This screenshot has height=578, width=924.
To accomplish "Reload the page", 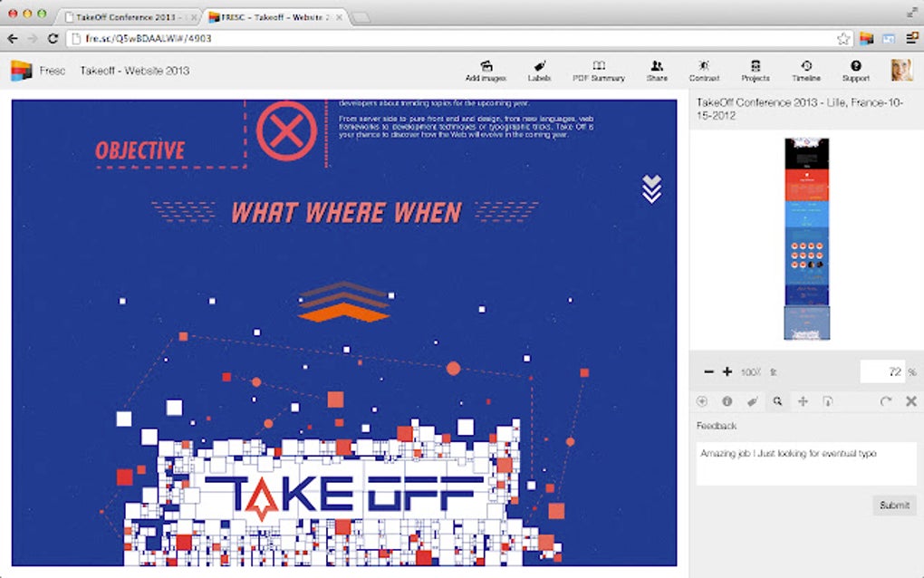I will [x=53, y=38].
